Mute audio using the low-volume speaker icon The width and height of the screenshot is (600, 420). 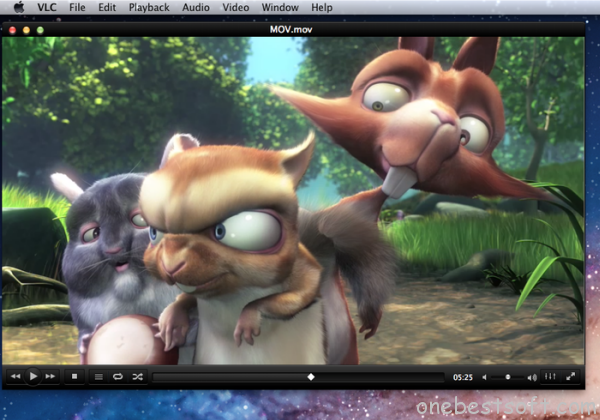(x=486, y=377)
